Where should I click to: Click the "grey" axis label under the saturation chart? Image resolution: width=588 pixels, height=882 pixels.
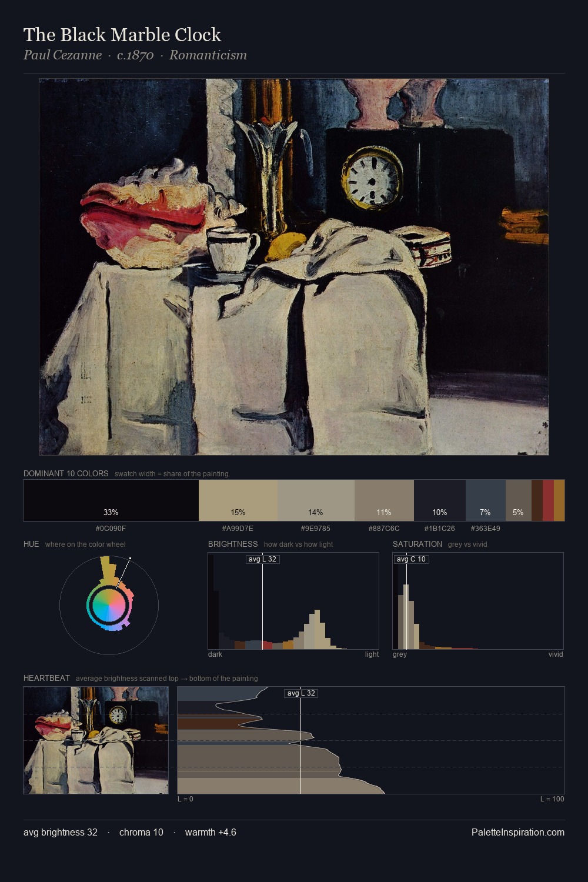coord(400,654)
